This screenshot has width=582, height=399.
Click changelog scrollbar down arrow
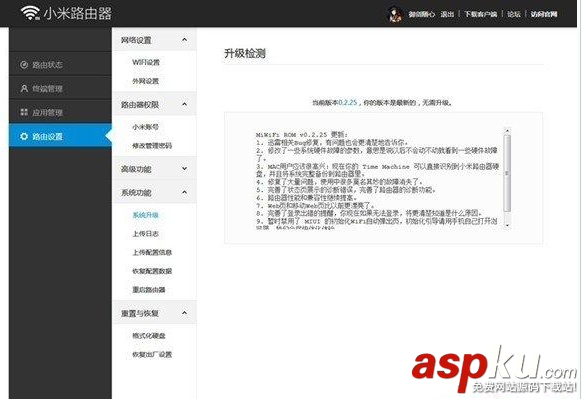[507, 225]
